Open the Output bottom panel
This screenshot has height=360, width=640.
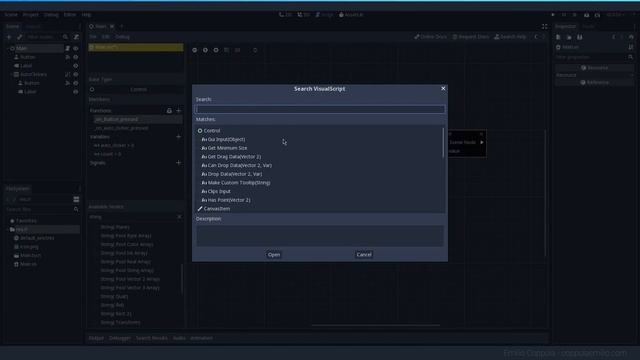pos(96,338)
